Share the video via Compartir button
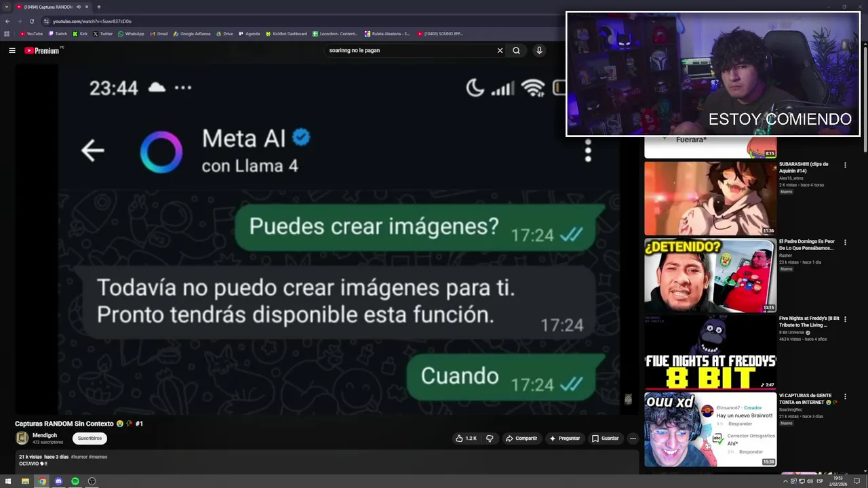Viewport: 868px width, 488px height. (x=521, y=439)
